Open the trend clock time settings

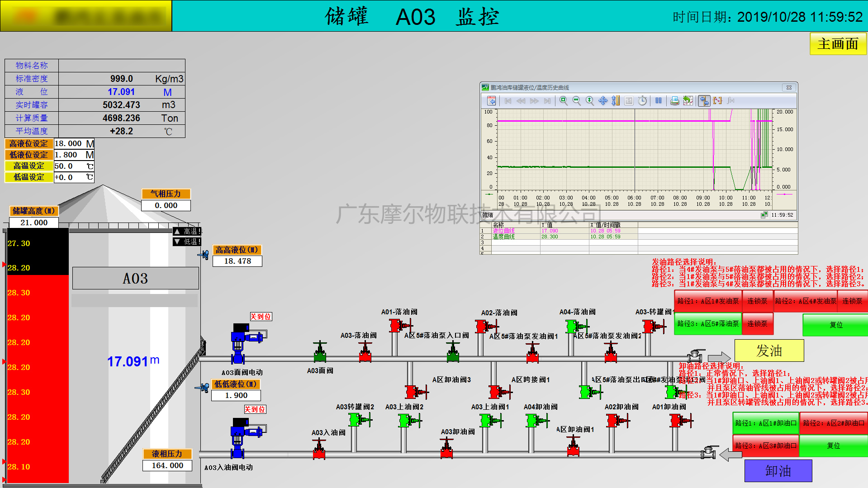642,100
